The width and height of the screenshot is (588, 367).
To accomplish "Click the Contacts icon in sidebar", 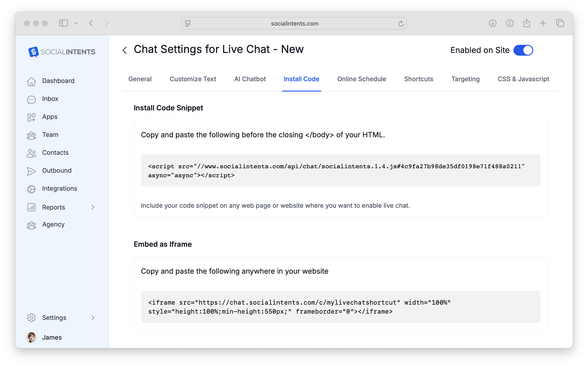I will (31, 153).
